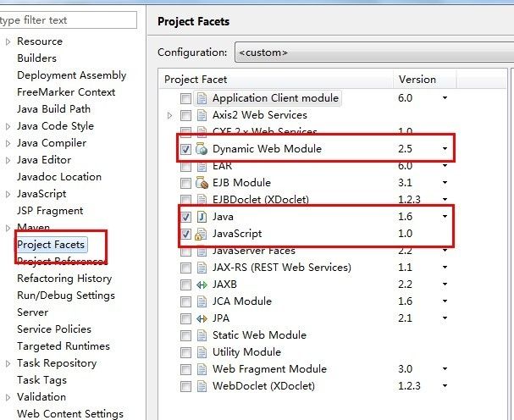The width and height of the screenshot is (514, 420).
Task: Click the JPA facet icon
Action: (202, 318)
